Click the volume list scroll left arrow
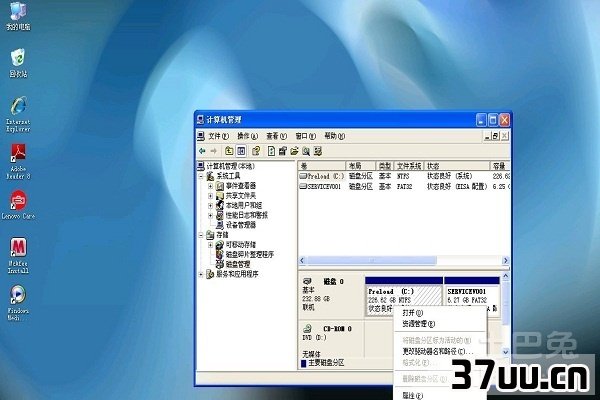 click(302, 260)
